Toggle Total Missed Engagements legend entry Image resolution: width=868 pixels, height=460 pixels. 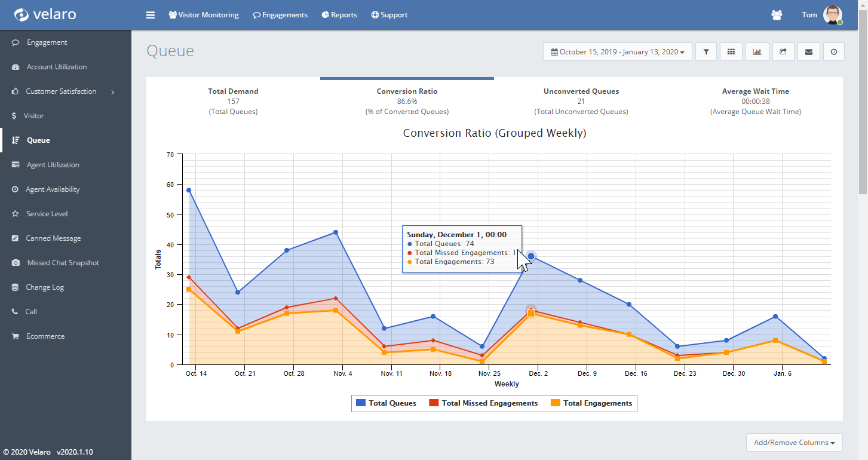(x=483, y=403)
